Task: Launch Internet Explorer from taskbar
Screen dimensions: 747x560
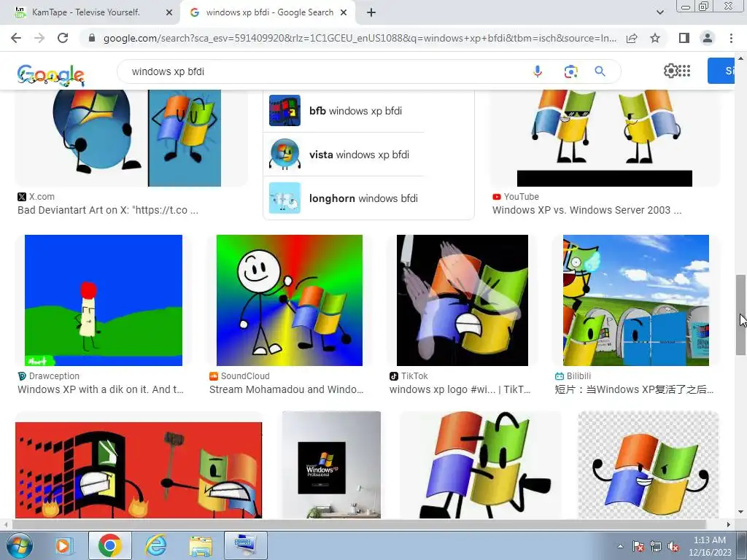Action: (156, 545)
